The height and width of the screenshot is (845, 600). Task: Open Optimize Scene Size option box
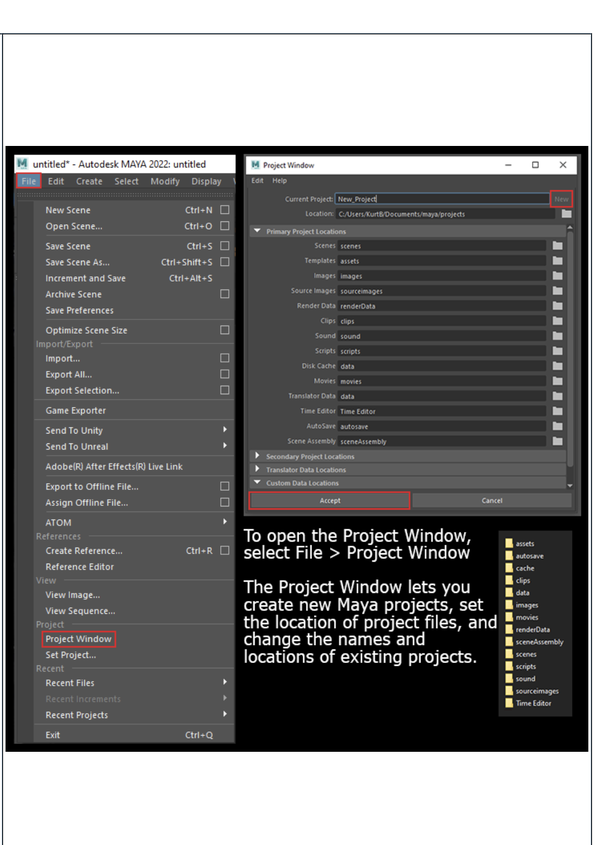[x=225, y=330]
